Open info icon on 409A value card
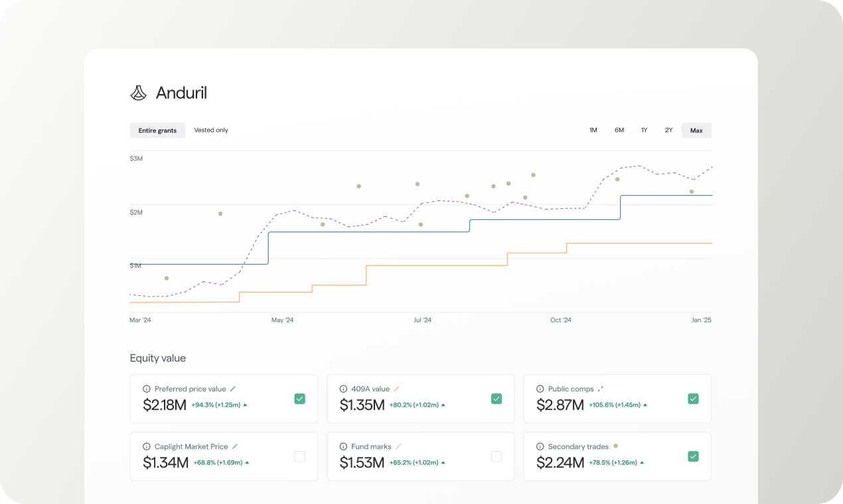Screen dimensions: 843x504 (343, 389)
